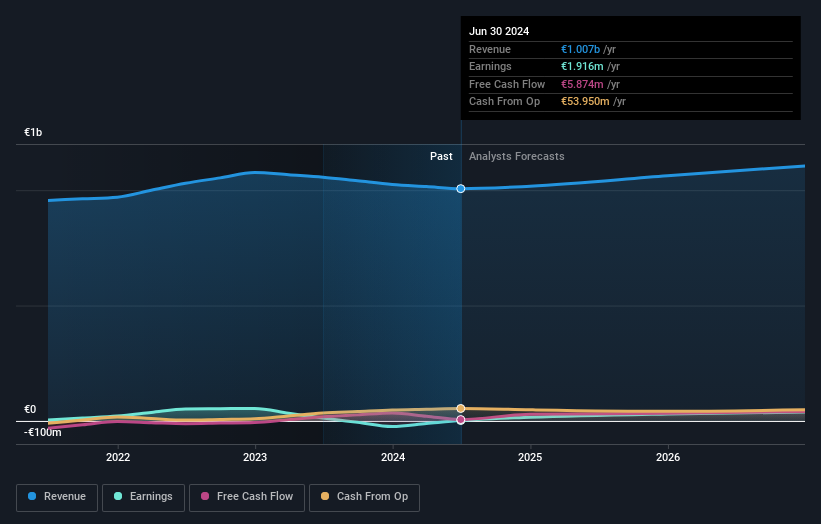Toggle the Cash From Op legend button
Image resolution: width=821 pixels, height=524 pixels.
click(x=364, y=497)
